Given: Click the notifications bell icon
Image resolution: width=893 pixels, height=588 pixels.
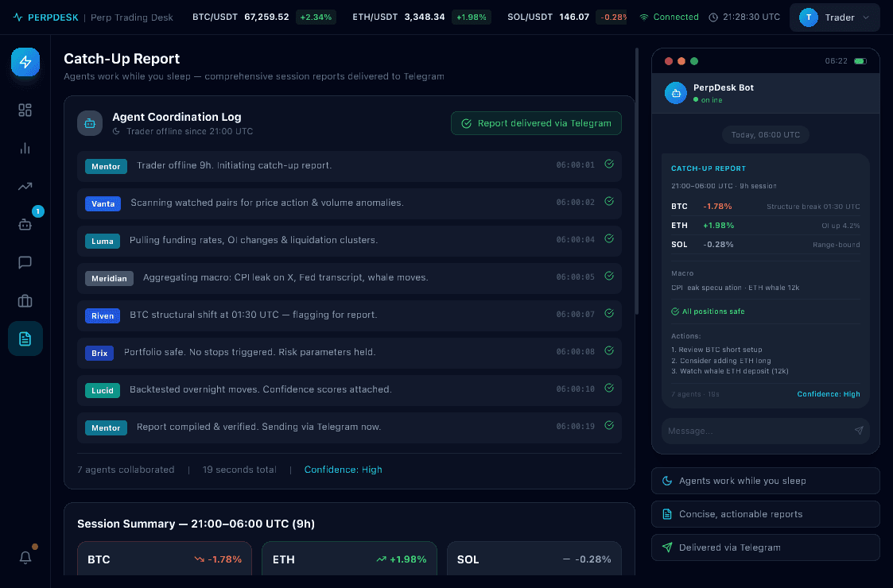Looking at the screenshot, I should click(25, 558).
